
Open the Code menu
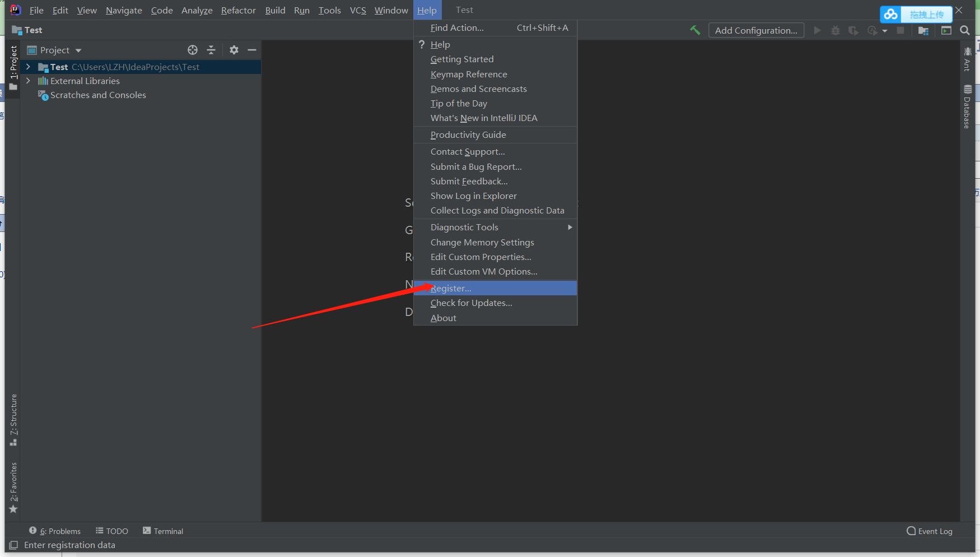tap(162, 10)
